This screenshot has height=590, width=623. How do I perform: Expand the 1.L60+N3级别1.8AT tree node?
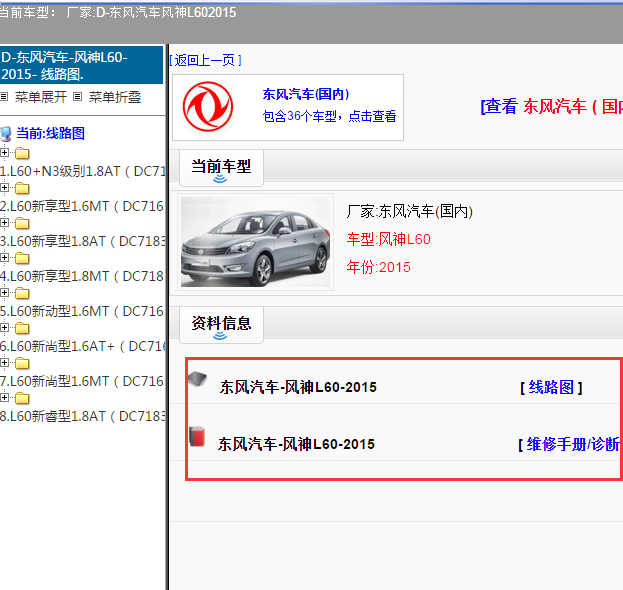pos(4,153)
